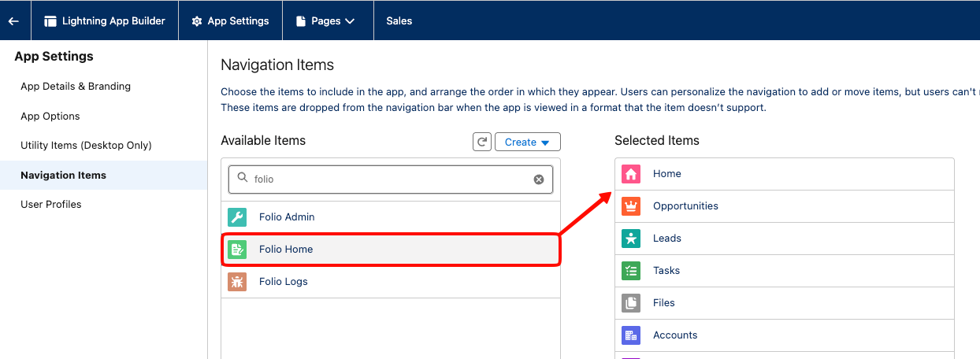
Task: Click the Selected Items label
Action: 657,141
